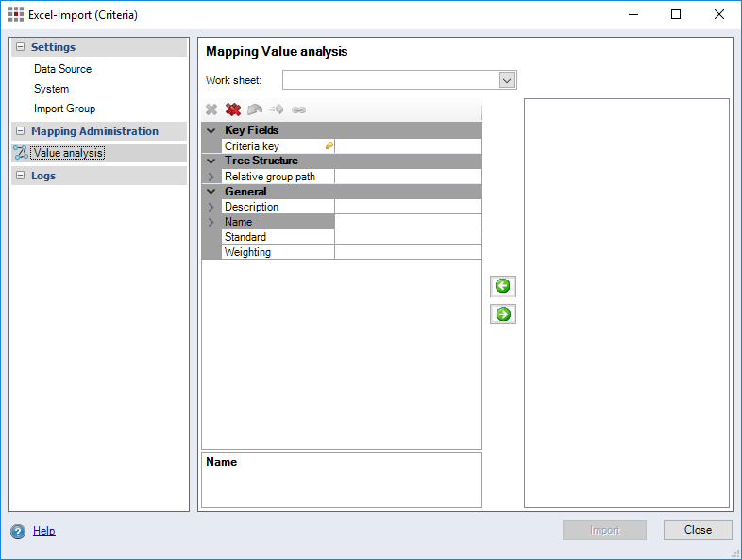The width and height of the screenshot is (742, 560).
Task: Click the blue Help question mark icon
Action: click(18, 532)
